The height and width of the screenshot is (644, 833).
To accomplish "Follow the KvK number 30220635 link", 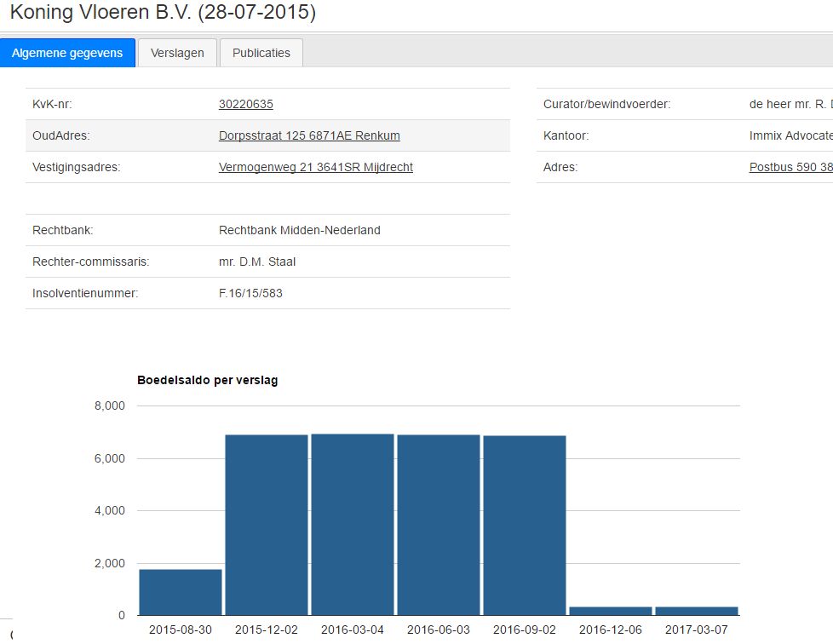I will [x=246, y=104].
